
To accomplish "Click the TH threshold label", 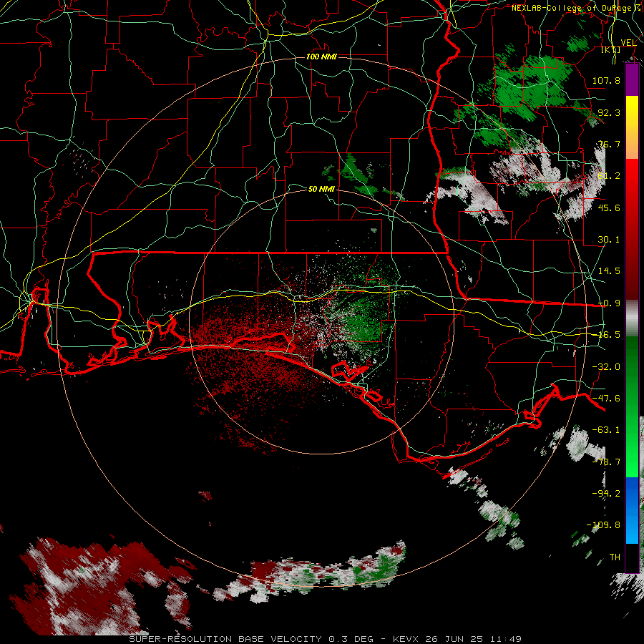I will pyautogui.click(x=615, y=557).
